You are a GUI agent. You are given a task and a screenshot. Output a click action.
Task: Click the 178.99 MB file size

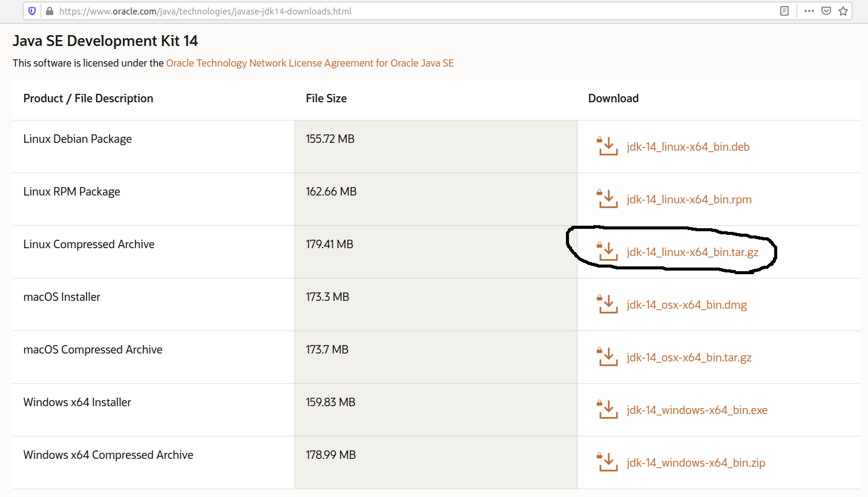[x=330, y=455]
